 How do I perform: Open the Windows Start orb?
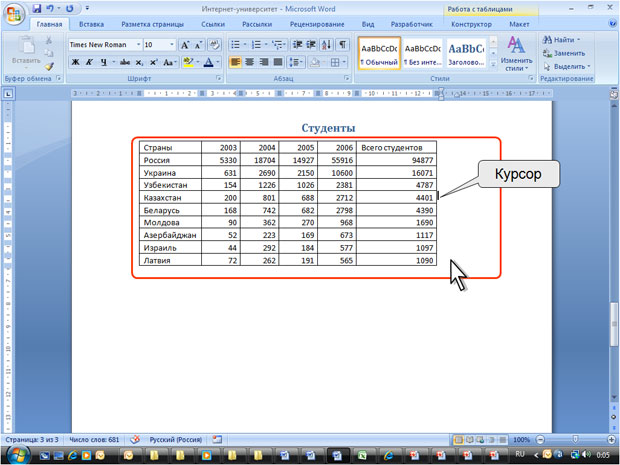16,455
